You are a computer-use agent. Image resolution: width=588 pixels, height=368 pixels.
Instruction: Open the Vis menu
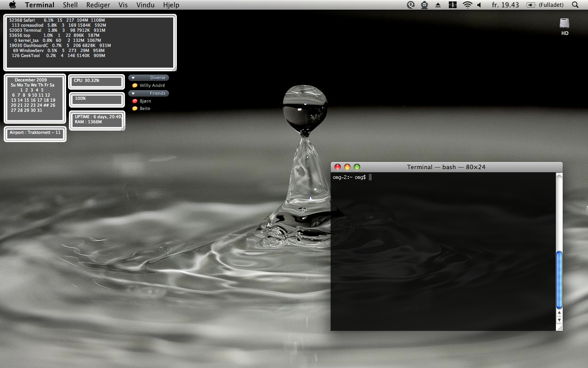(123, 5)
